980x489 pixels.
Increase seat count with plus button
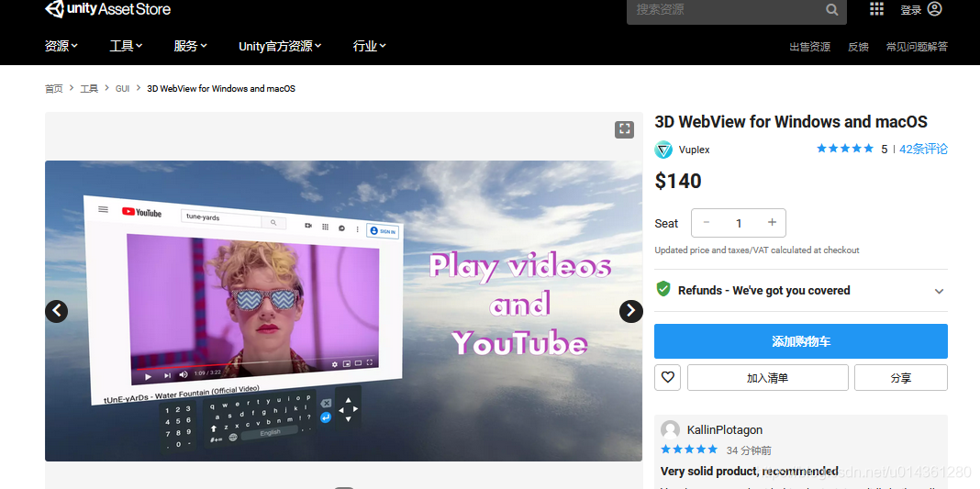click(772, 223)
